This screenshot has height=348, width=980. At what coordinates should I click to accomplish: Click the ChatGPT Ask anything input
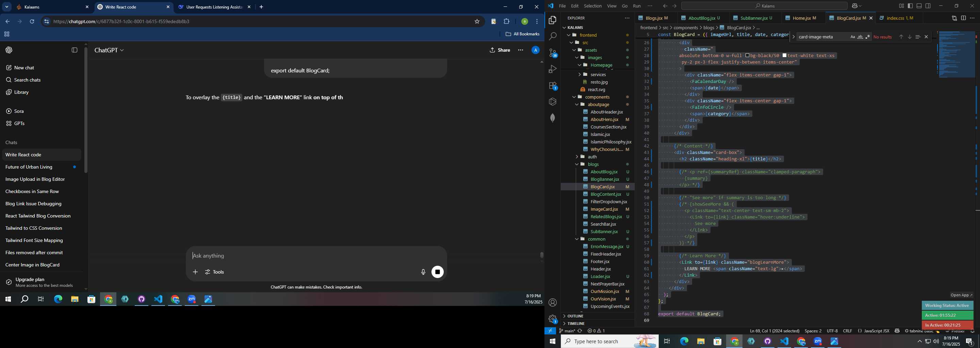coord(316,256)
